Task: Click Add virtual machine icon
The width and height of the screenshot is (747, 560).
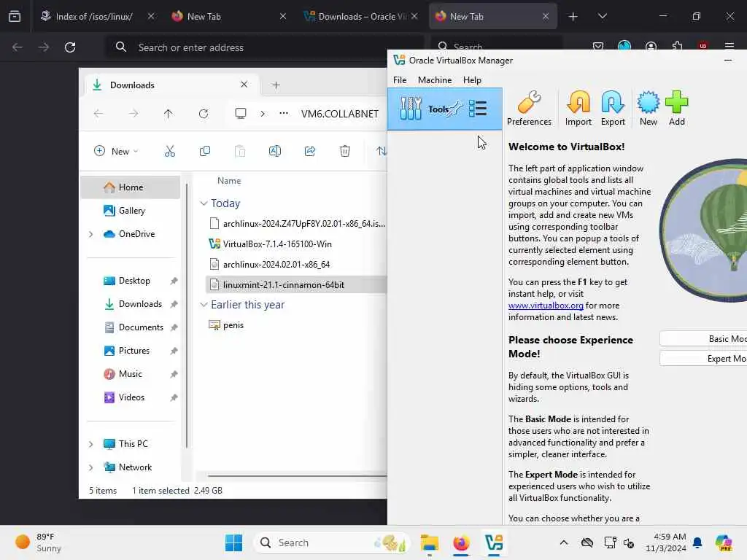Action: (676, 108)
